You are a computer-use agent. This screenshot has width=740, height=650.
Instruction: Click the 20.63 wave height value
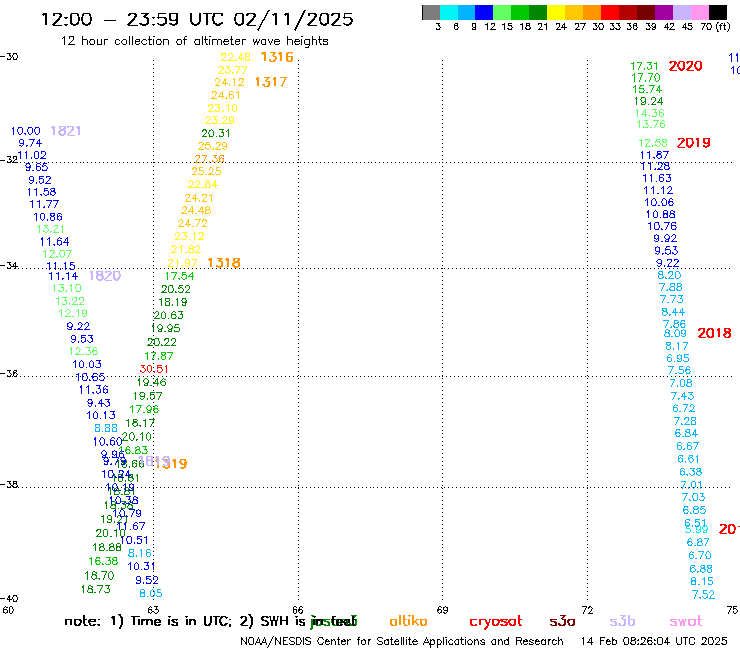coord(168,315)
